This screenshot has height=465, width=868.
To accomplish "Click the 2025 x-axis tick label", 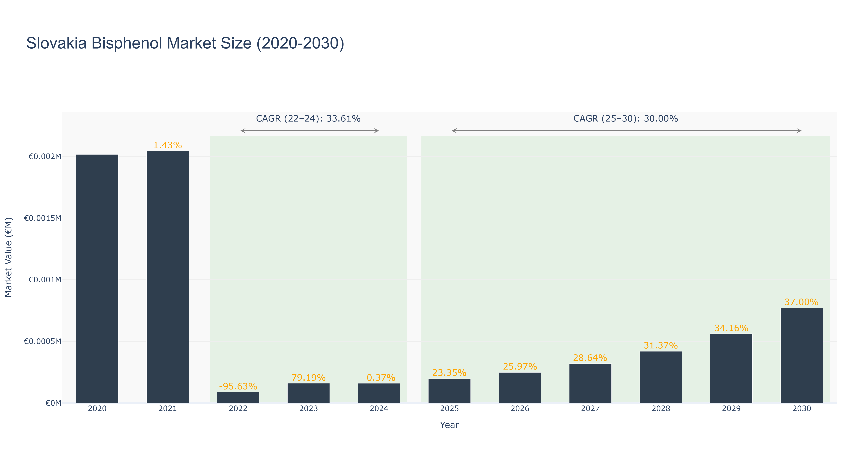I will [x=449, y=408].
